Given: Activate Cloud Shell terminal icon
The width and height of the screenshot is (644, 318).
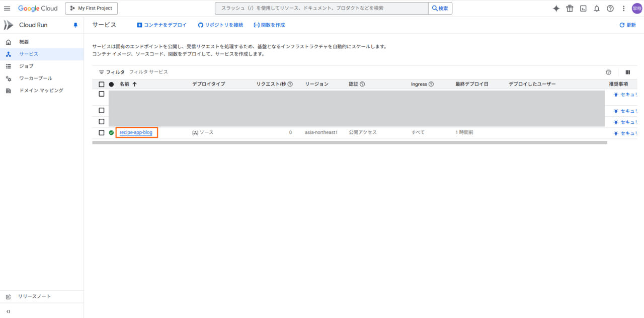Looking at the screenshot, I should coord(583,9).
